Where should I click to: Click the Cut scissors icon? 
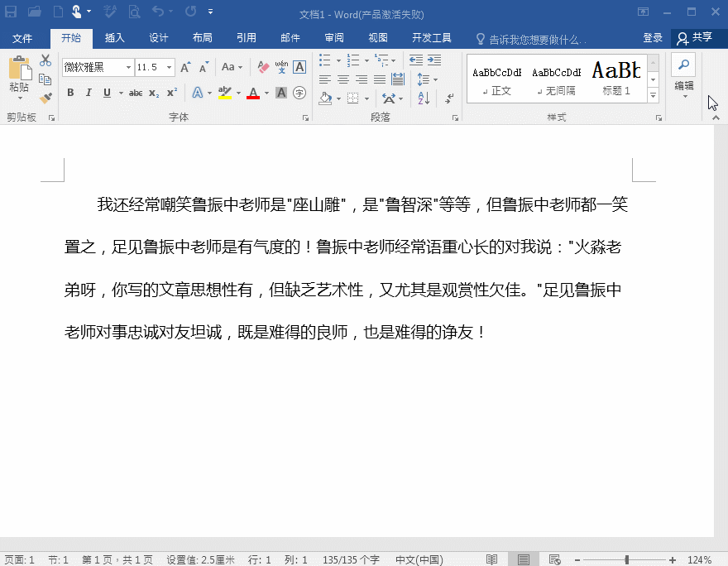coord(45,61)
